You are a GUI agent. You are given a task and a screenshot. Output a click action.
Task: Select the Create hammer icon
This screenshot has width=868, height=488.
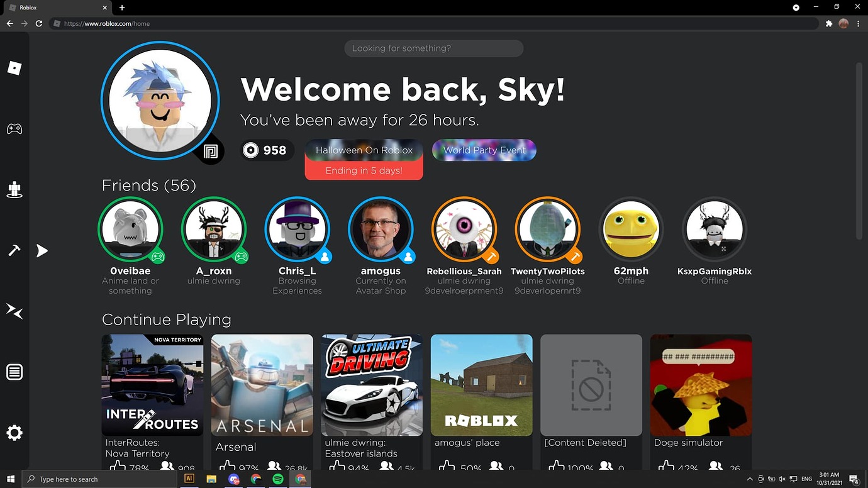[x=14, y=250]
